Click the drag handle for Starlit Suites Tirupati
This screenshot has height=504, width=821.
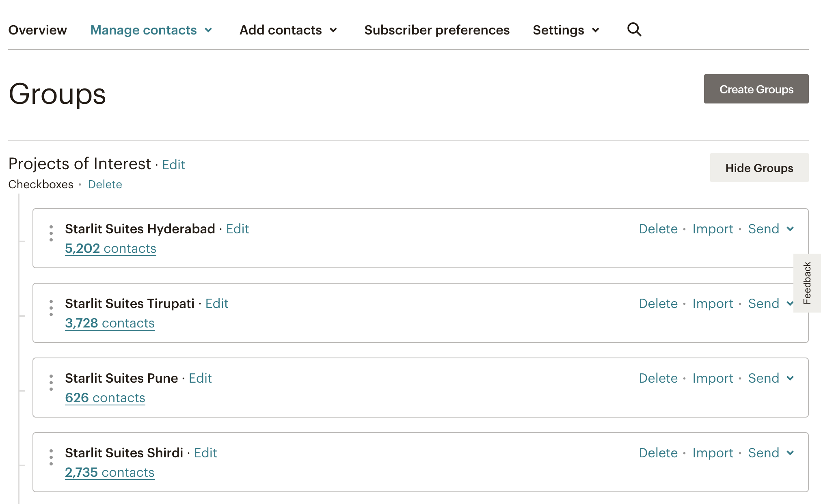click(51, 308)
